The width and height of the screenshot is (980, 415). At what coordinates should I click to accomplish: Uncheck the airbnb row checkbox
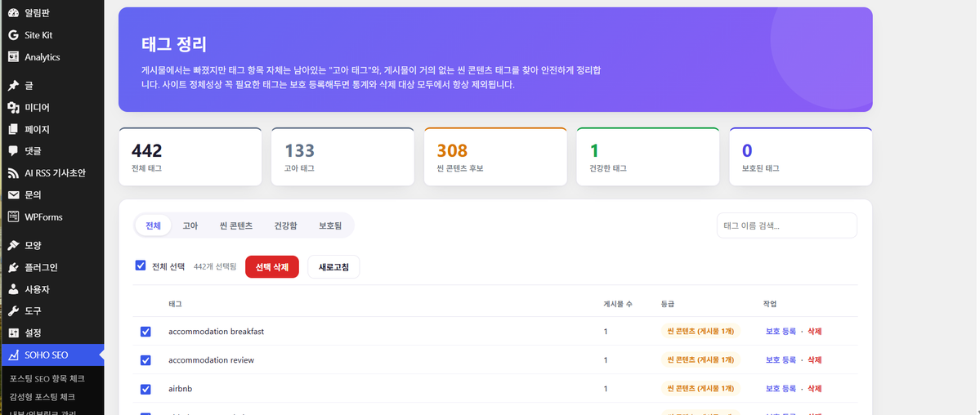point(145,389)
